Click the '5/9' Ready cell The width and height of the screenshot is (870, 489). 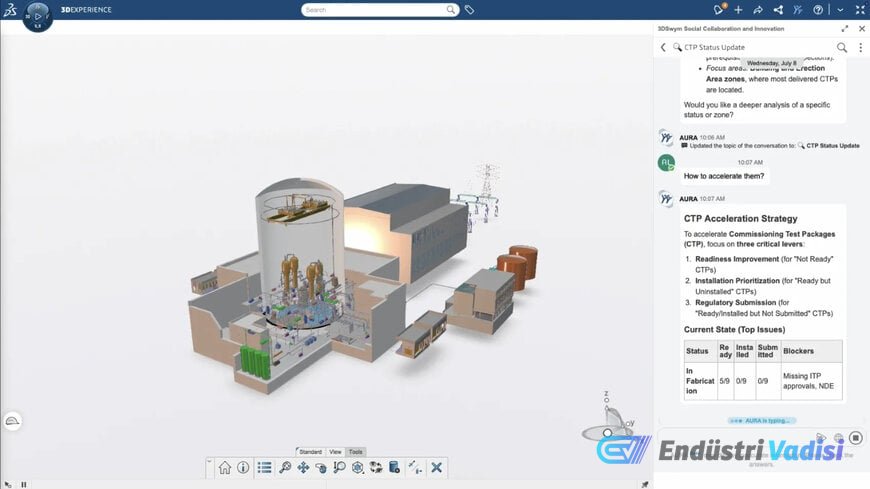click(725, 381)
